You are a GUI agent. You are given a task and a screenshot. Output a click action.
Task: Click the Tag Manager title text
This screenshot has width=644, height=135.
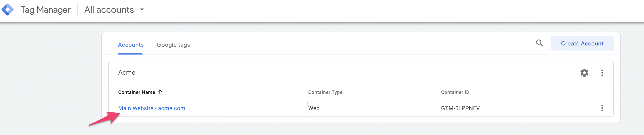(x=46, y=10)
